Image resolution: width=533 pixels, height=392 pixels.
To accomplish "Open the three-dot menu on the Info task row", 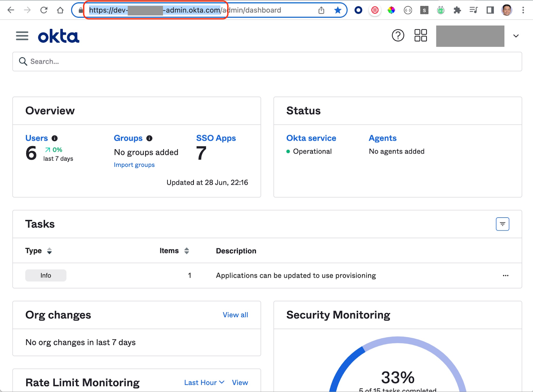I will tap(505, 275).
